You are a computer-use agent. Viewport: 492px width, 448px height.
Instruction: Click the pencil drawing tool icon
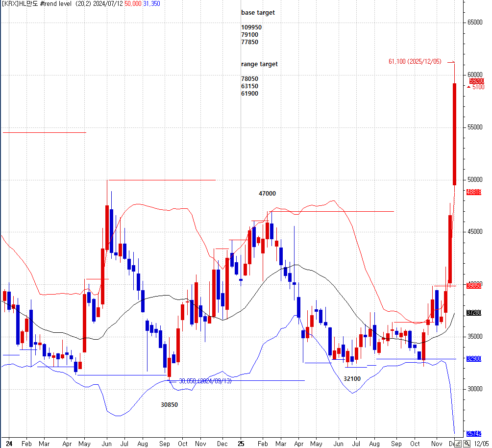click(458, 444)
